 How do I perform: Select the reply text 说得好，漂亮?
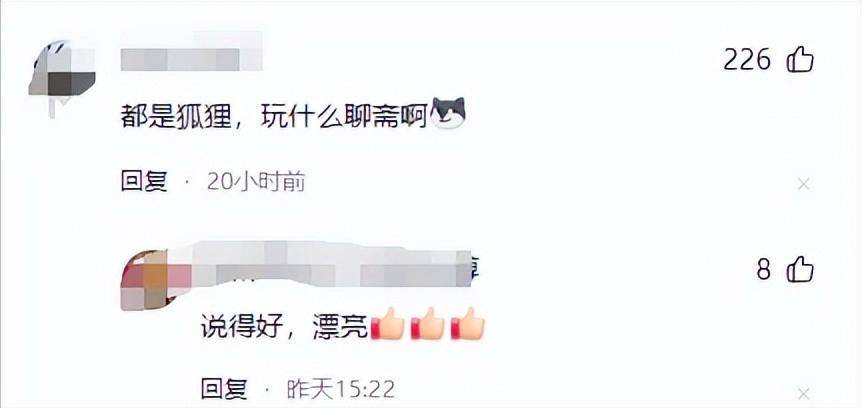(x=284, y=326)
